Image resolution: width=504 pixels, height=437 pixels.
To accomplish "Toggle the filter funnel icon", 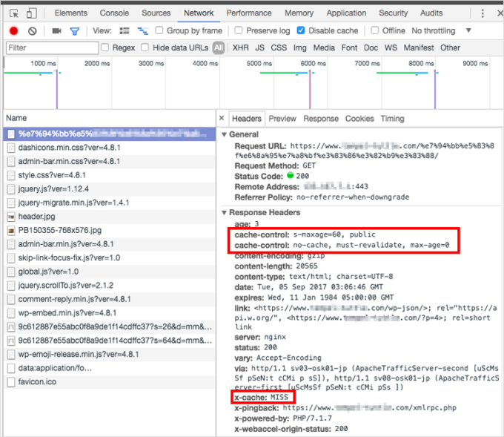I will pos(75,31).
